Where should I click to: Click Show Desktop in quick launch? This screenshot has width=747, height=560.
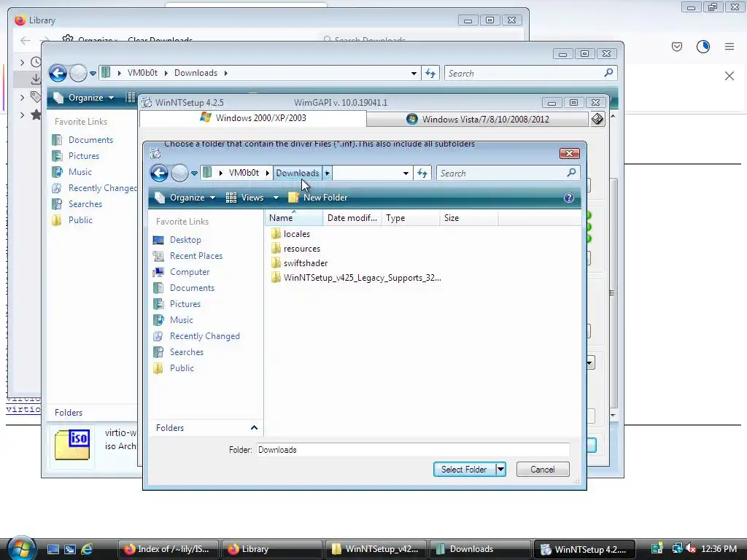tap(53, 549)
